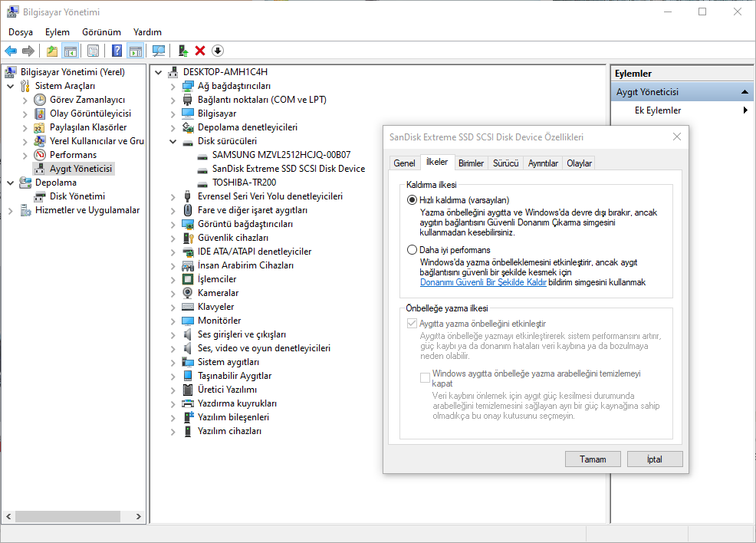This screenshot has height=543, width=756.
Task: Open the Eylem menu
Action: [57, 32]
